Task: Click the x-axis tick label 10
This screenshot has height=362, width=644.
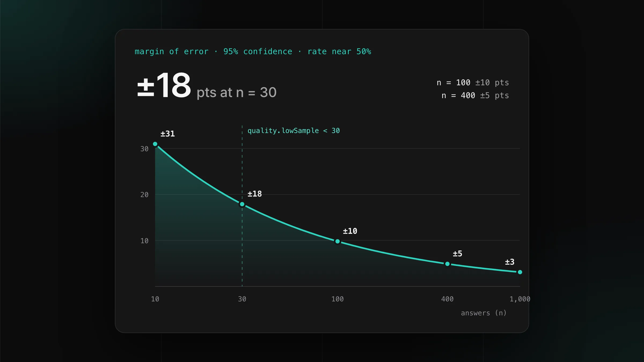Action: point(155,299)
